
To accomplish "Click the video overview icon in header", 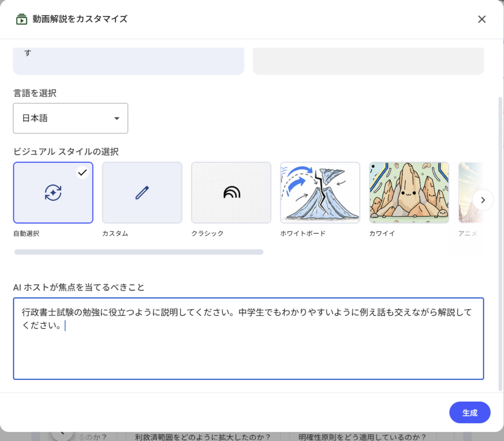I will 21,19.
